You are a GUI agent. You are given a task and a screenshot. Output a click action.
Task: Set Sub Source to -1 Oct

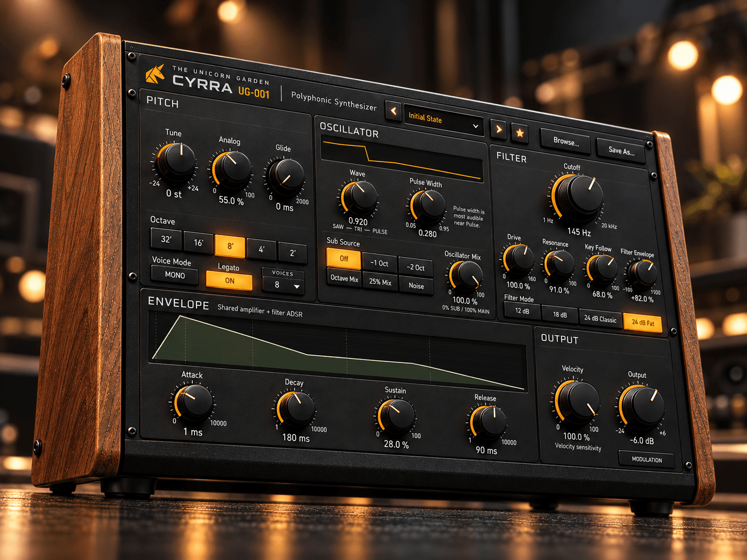[x=379, y=263]
